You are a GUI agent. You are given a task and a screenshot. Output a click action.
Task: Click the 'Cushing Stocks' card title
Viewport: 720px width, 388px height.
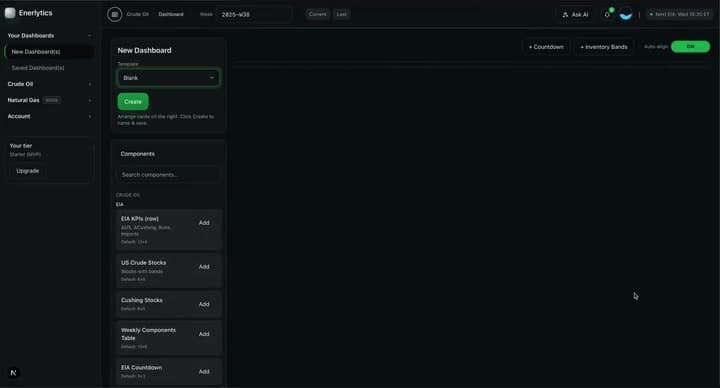coord(141,300)
